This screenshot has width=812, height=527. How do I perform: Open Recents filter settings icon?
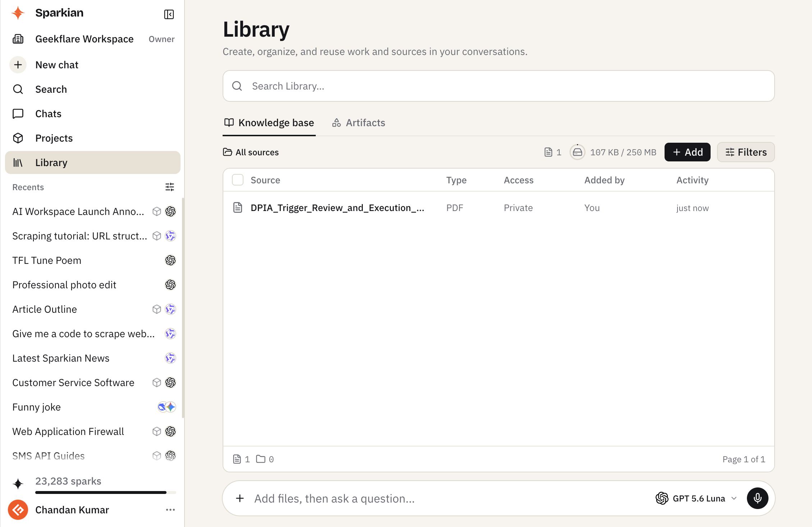tap(170, 187)
